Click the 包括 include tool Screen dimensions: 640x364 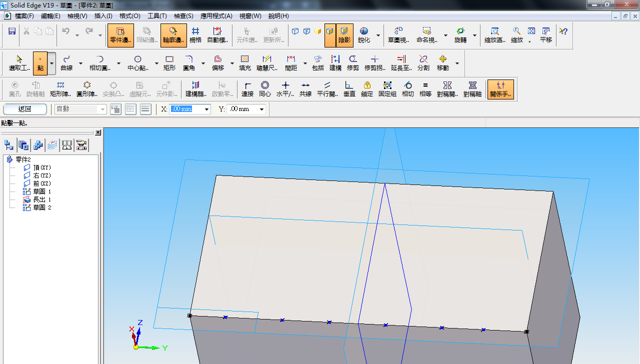318,63
